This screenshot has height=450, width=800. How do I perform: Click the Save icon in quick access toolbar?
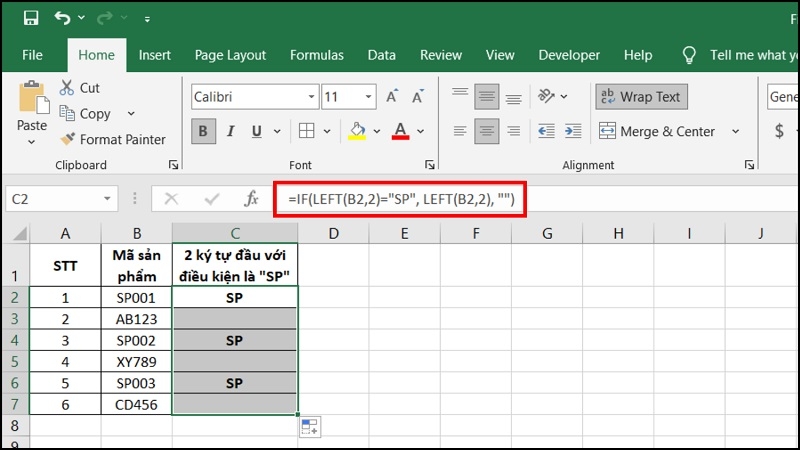pyautogui.click(x=31, y=18)
